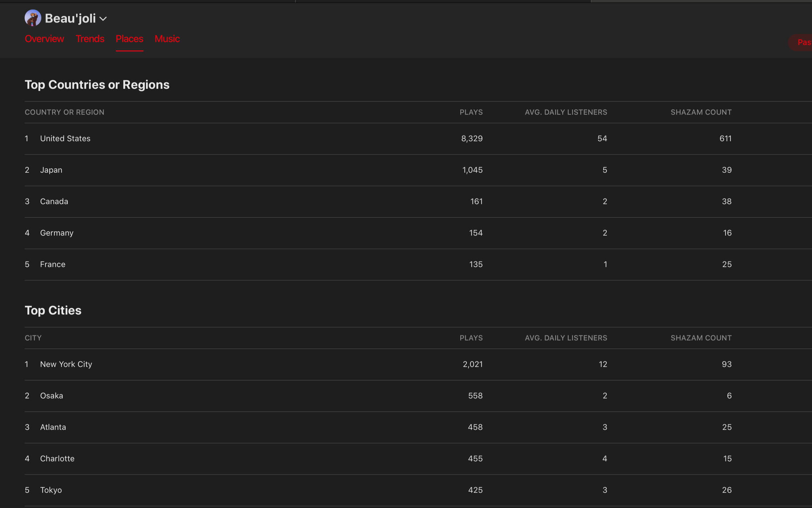Select the Japan country row
The width and height of the screenshot is (812, 508).
point(418,170)
